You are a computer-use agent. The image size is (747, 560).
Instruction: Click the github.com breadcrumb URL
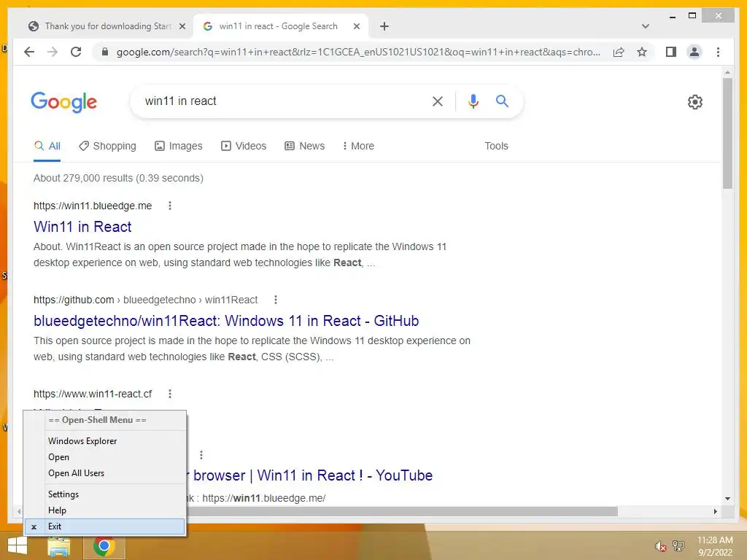(x=145, y=300)
